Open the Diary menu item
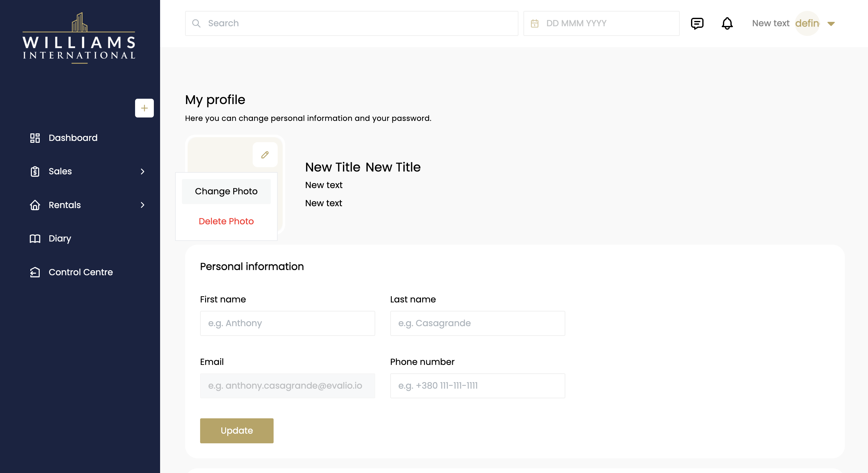 point(60,238)
